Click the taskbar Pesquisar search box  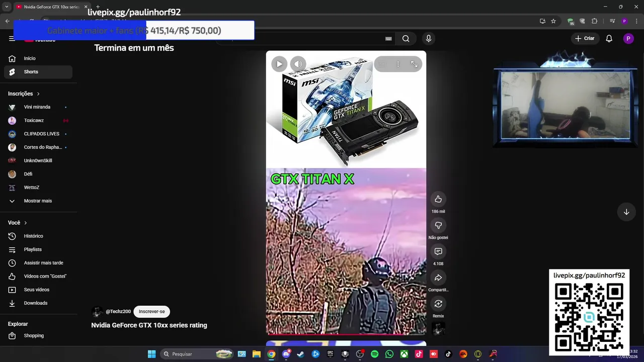[198, 354]
